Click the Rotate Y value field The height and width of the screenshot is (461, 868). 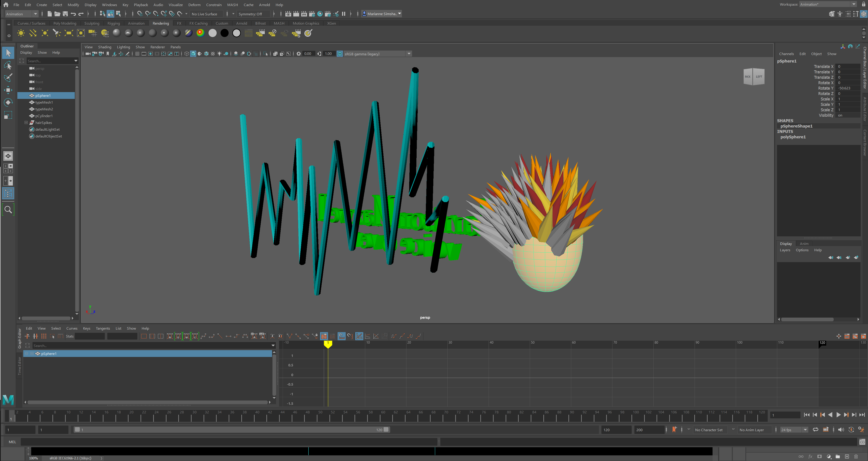tap(847, 88)
